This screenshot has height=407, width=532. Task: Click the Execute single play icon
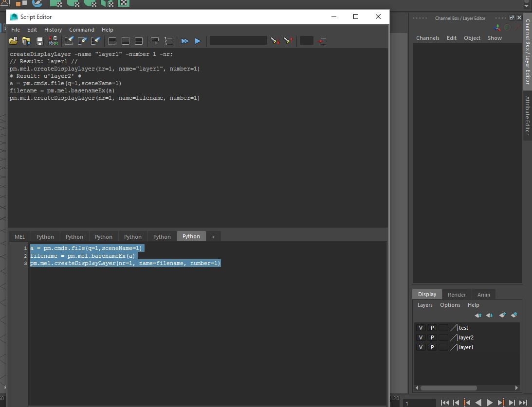click(x=198, y=41)
